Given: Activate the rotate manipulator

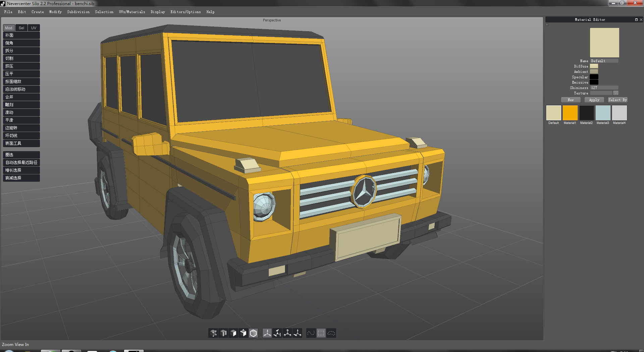Looking at the screenshot, I should [x=277, y=333].
